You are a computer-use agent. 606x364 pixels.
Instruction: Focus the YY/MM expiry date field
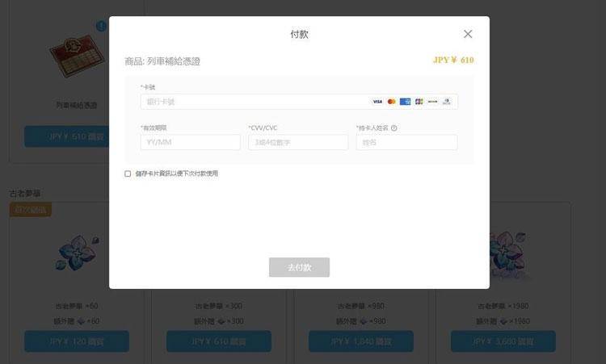tap(190, 142)
